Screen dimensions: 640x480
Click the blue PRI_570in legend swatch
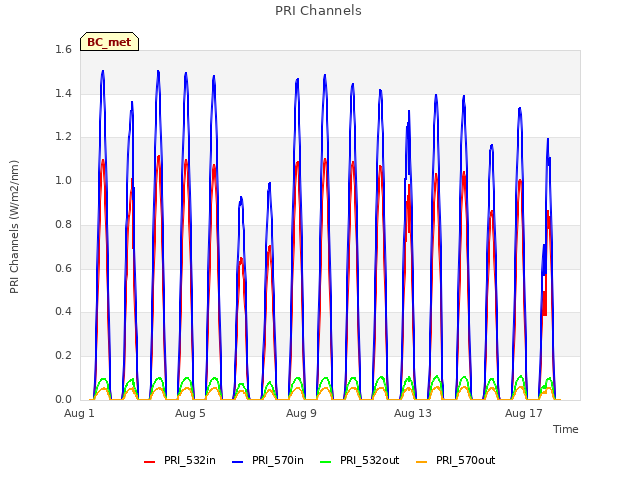[238, 462]
